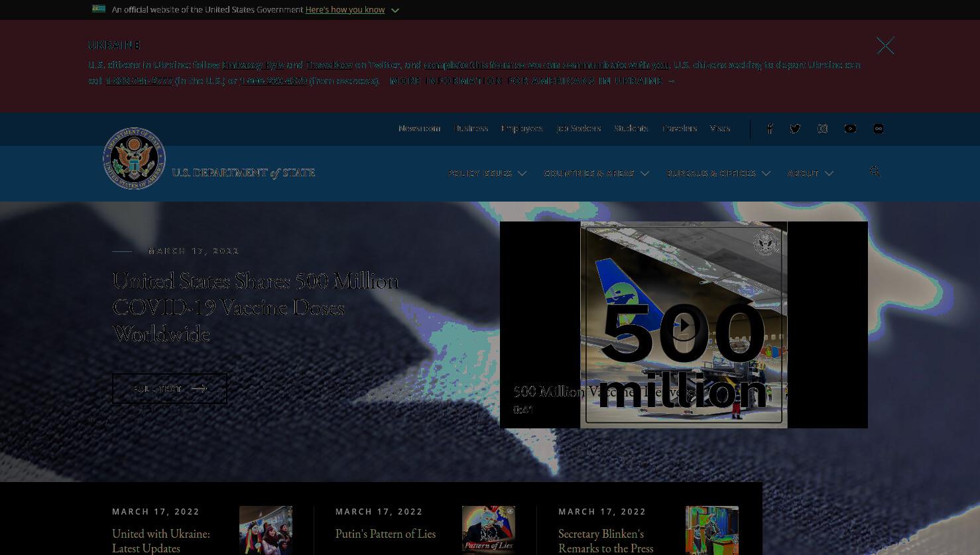Open the Instagram icon in header
The height and width of the screenshot is (555, 980).
click(823, 129)
